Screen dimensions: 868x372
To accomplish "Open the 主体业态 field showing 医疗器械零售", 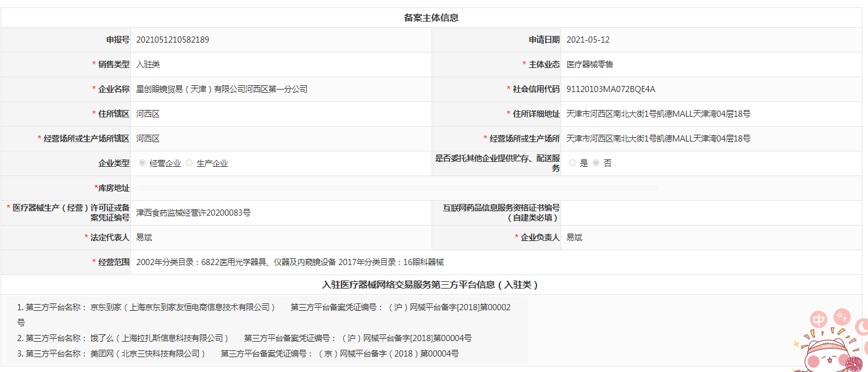I will (x=590, y=64).
